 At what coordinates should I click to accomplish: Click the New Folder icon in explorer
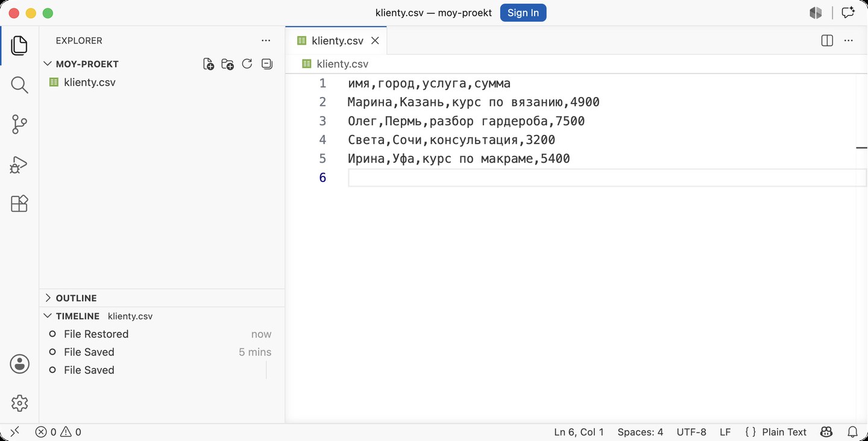coord(228,64)
